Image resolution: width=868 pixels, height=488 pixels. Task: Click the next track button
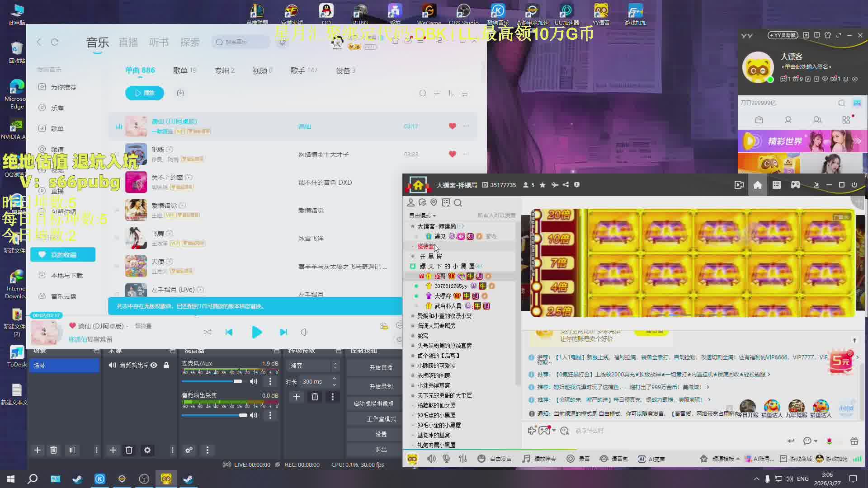283,332
